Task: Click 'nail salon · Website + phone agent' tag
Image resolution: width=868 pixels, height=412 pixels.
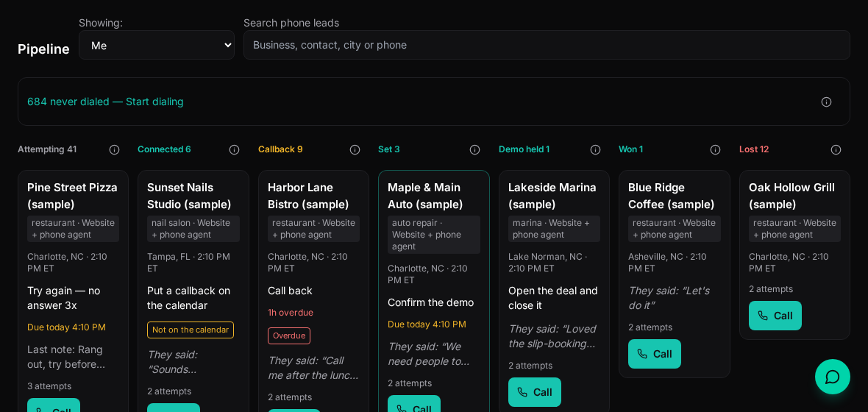Action: [x=193, y=229]
